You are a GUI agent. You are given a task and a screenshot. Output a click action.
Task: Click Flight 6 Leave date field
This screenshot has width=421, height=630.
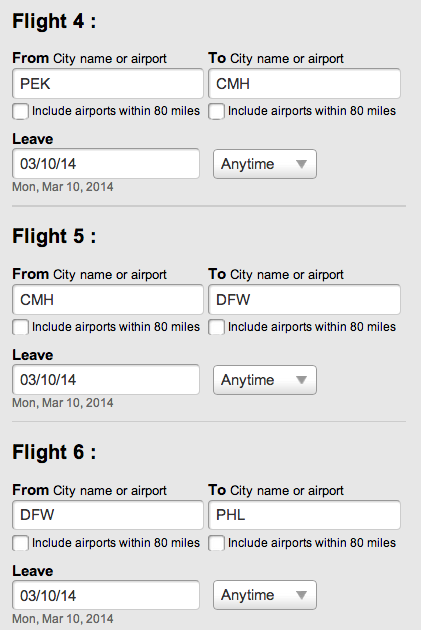pyautogui.click(x=106, y=595)
